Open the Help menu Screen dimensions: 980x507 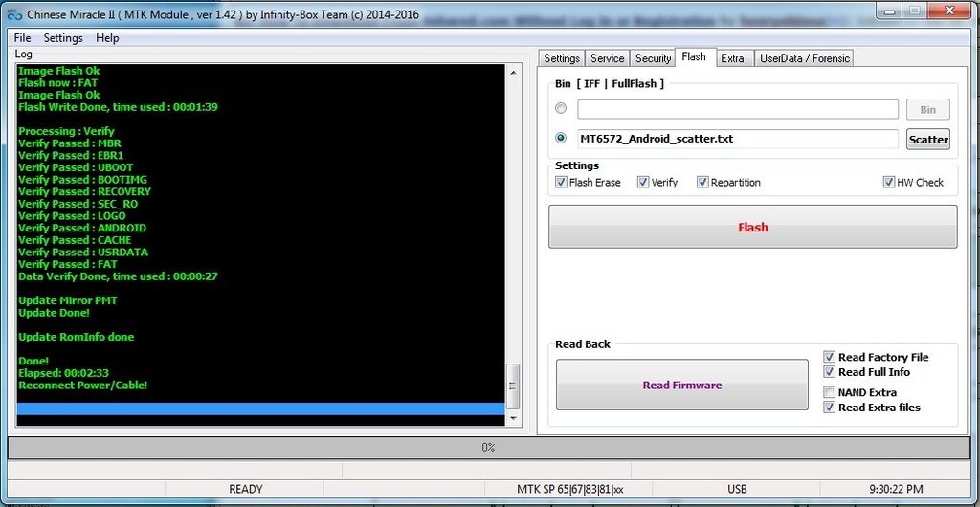(107, 38)
